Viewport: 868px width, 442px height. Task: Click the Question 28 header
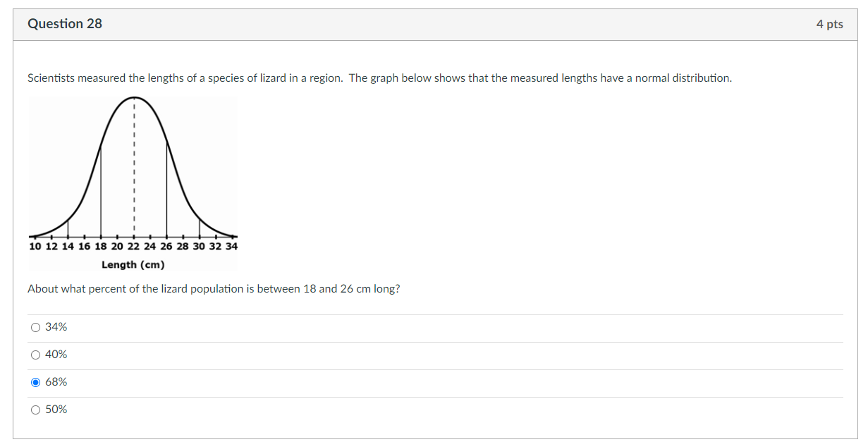click(65, 23)
